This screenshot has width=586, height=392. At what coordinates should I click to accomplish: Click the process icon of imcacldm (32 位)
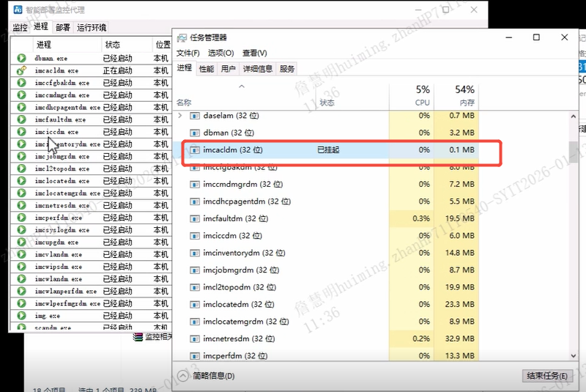coord(195,149)
